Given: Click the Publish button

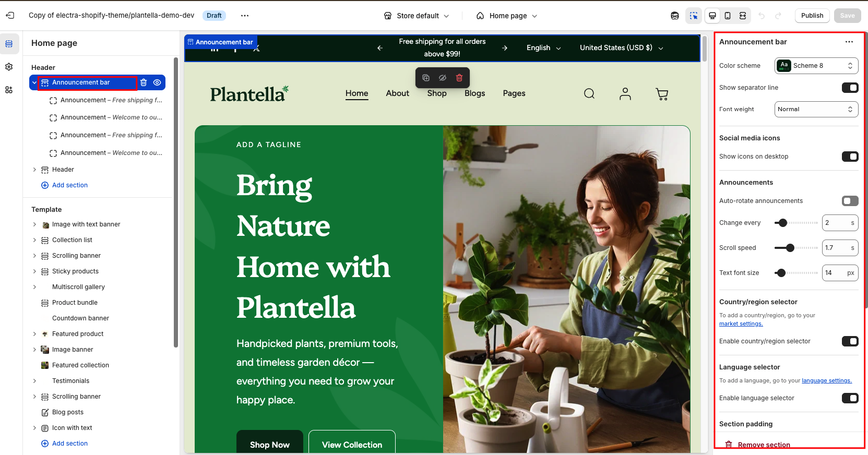Looking at the screenshot, I should (x=812, y=16).
